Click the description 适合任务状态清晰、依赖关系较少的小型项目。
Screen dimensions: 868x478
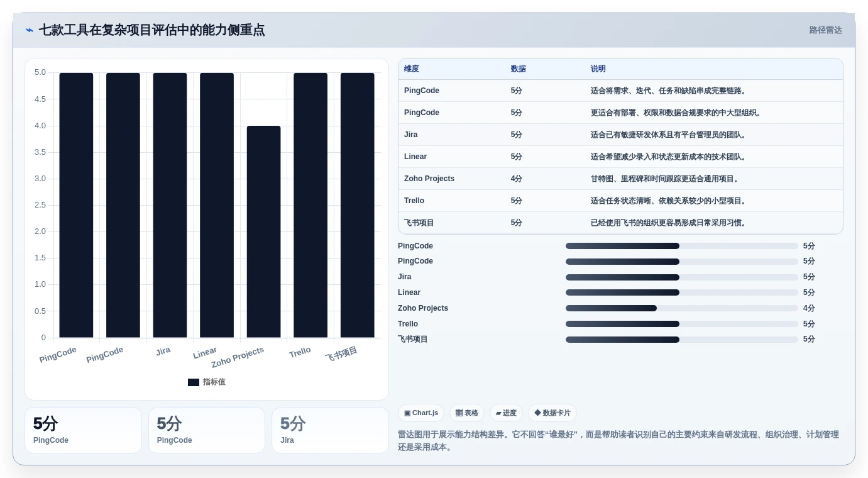pyautogui.click(x=669, y=201)
